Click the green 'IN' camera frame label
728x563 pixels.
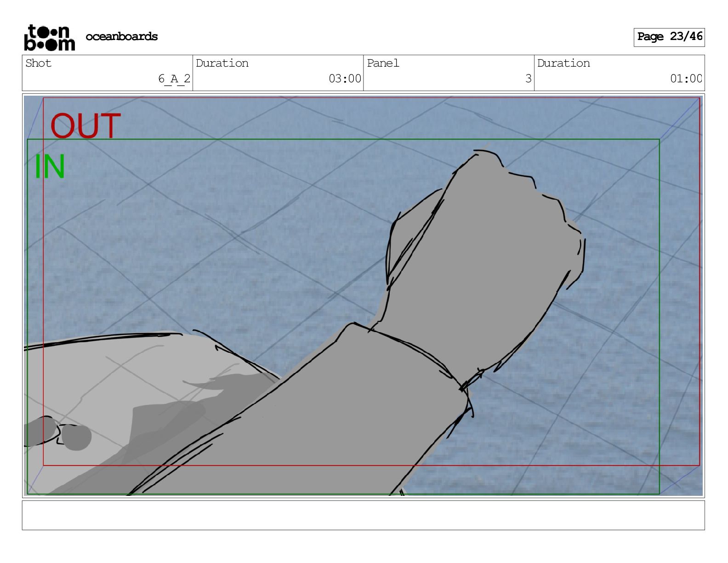pyautogui.click(x=50, y=167)
